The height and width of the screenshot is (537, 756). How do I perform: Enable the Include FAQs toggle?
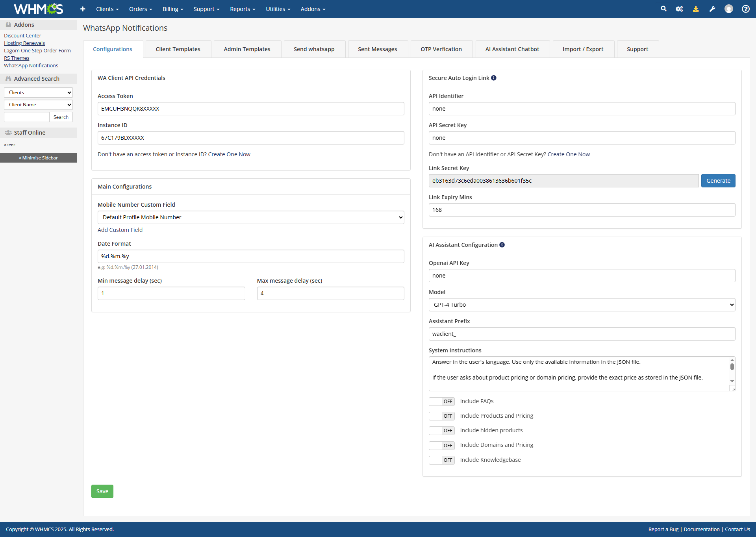click(441, 402)
